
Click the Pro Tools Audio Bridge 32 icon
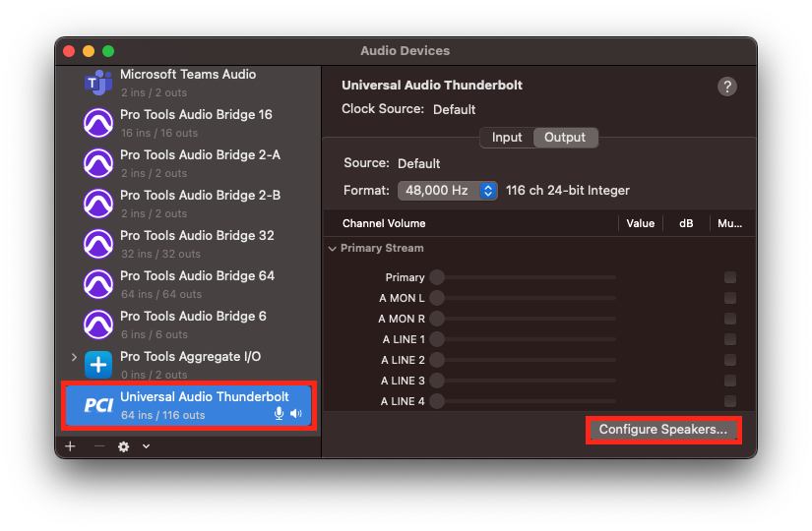[x=98, y=244]
